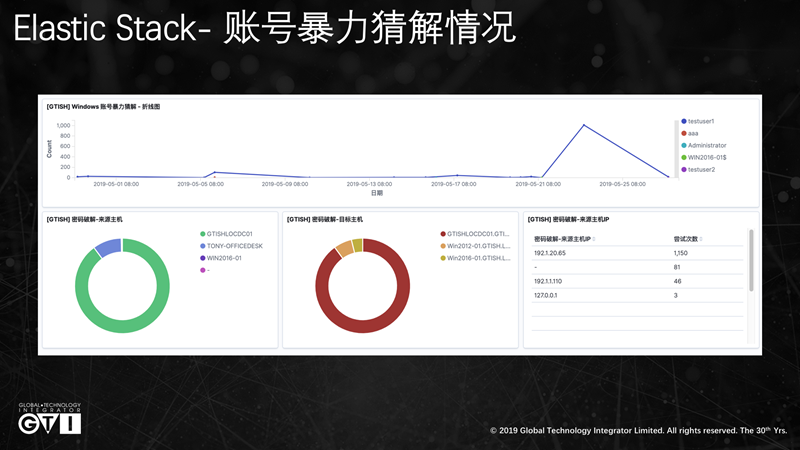The image size is (800, 450).
Task: Click table cell 192.1.1.110
Action: click(548, 281)
